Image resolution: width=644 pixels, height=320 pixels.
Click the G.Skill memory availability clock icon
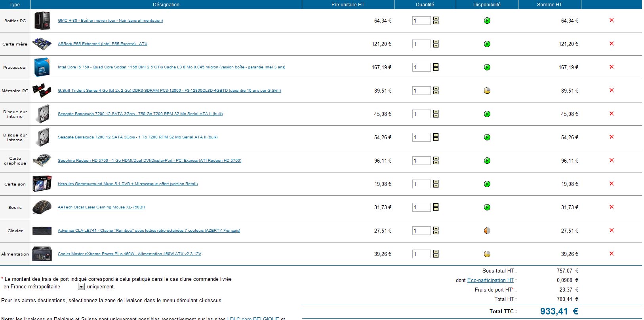tap(487, 91)
